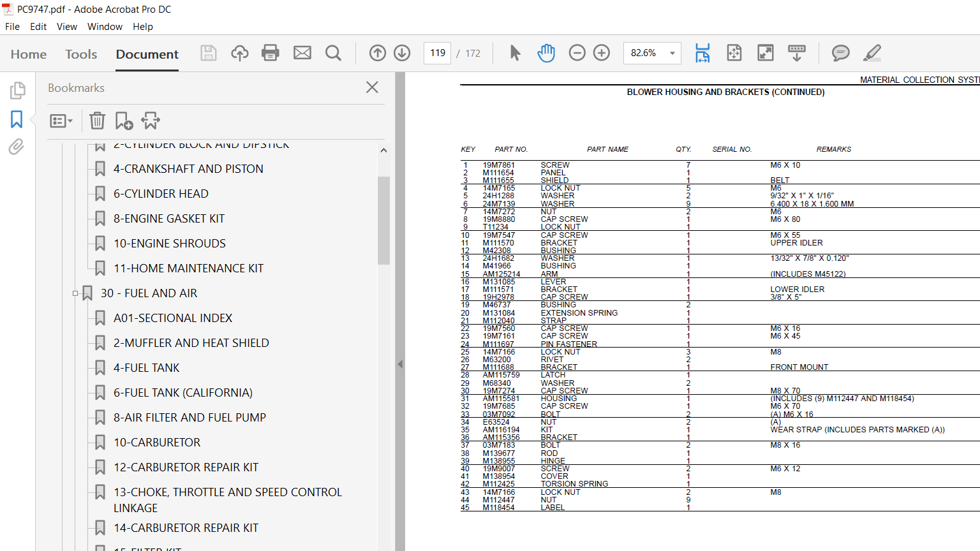
Task: Open bookmark 10-CARBURETOR
Action: [x=157, y=443]
